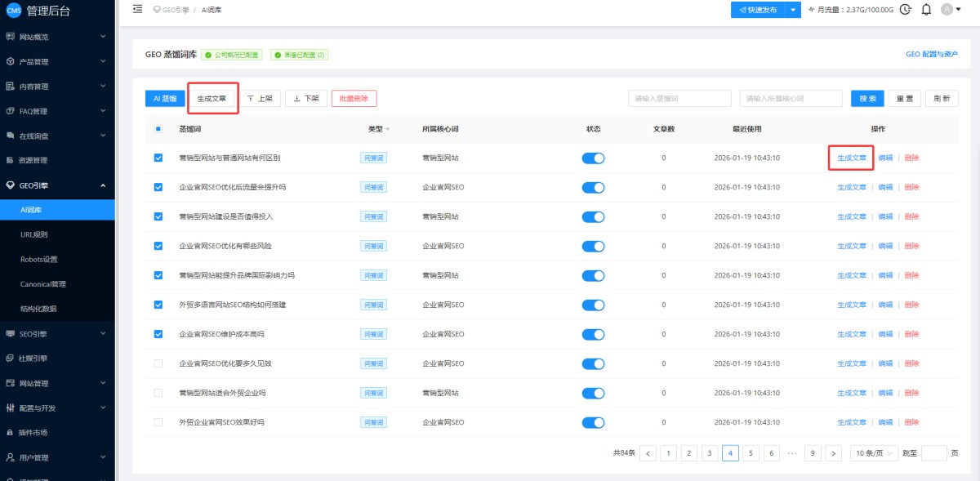
Task: Open dropdown arrow beside 快速发布
Action: pyautogui.click(x=793, y=10)
